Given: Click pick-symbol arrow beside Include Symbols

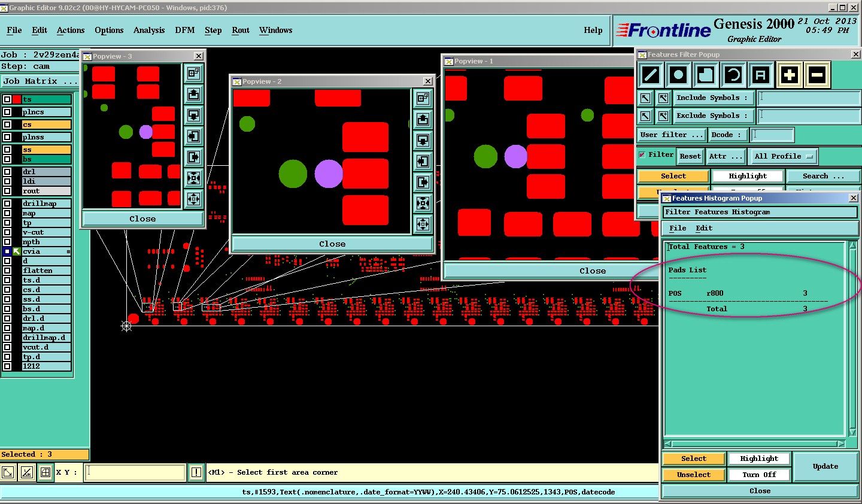Looking at the screenshot, I should [x=645, y=98].
